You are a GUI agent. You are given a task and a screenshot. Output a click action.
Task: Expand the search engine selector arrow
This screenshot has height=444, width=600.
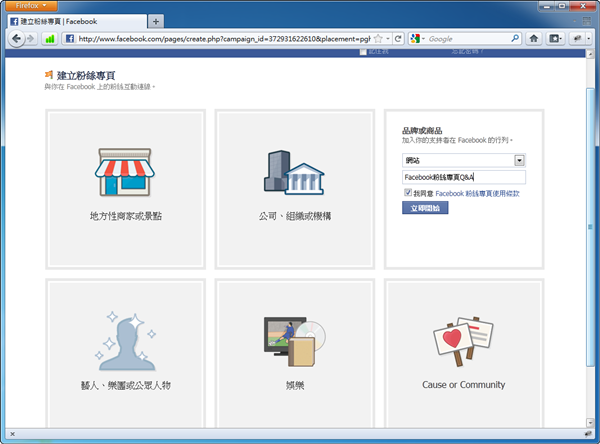[423, 39]
